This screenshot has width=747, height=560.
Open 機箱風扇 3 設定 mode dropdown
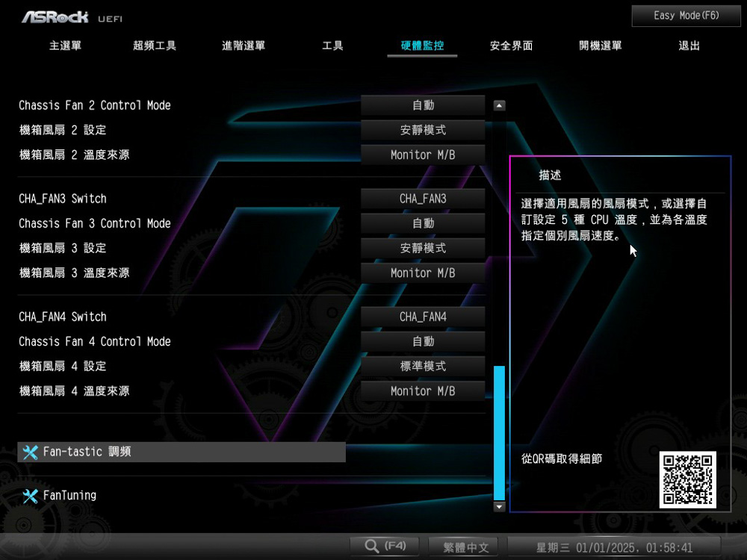(x=423, y=249)
